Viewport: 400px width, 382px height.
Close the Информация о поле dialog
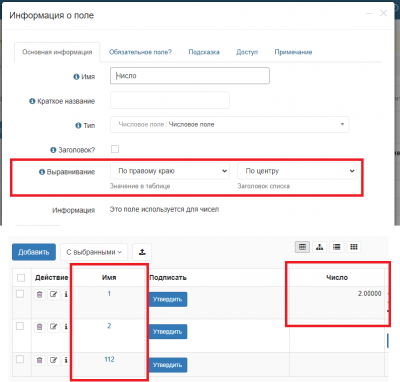(x=384, y=13)
